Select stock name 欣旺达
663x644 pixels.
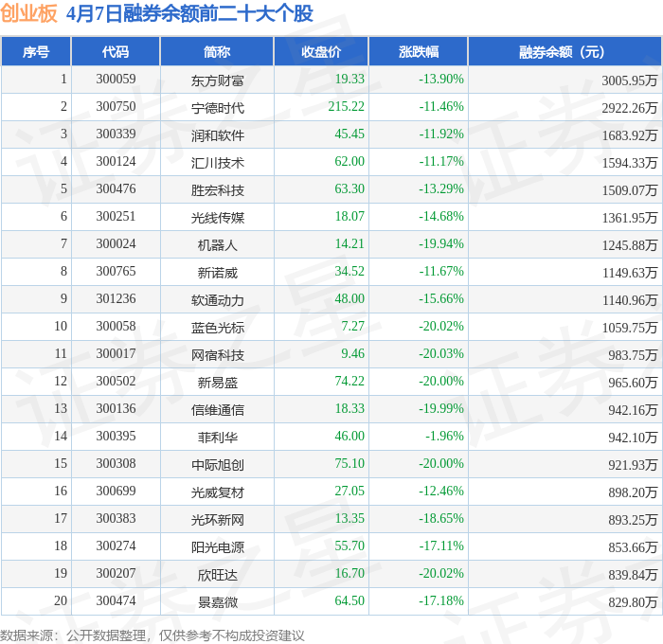[x=217, y=575]
